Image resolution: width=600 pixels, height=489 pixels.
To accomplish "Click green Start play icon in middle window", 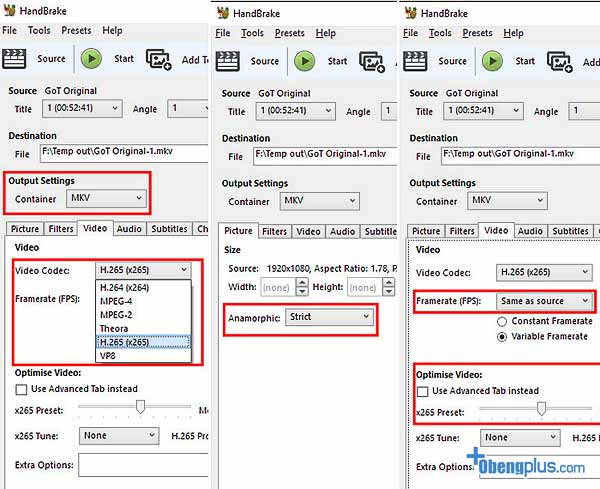I will pos(305,61).
